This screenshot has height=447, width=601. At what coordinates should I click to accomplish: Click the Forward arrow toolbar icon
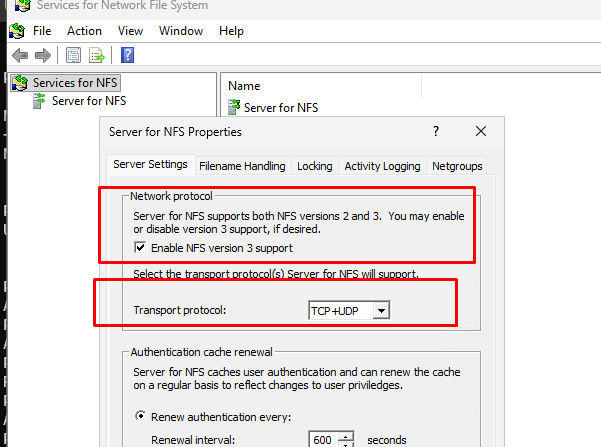[42, 55]
